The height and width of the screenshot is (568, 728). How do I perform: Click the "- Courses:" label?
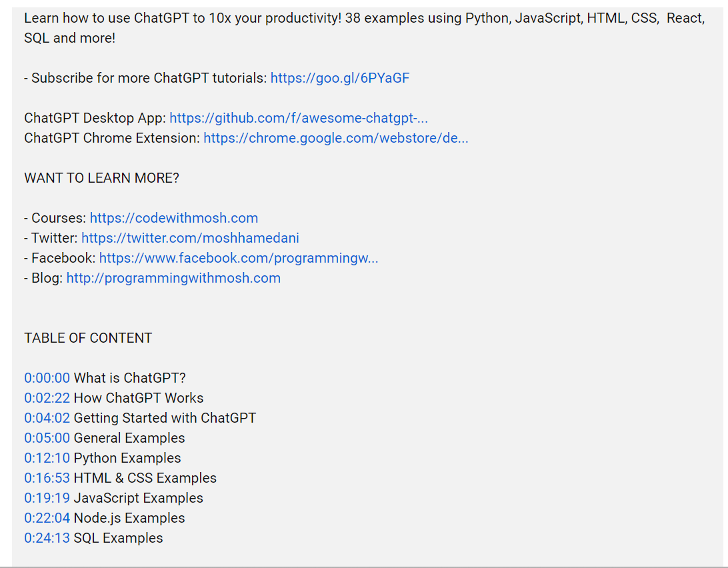55,218
